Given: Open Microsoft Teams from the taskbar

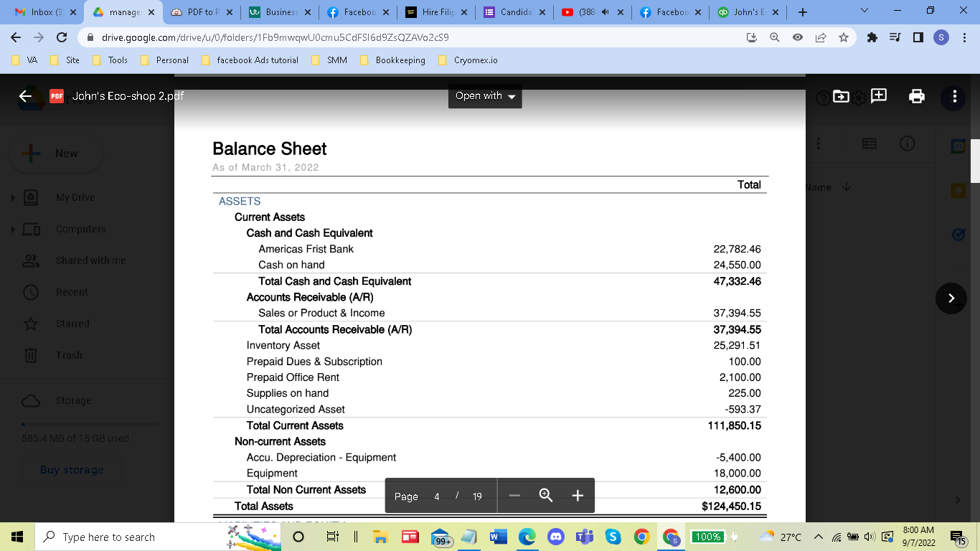Looking at the screenshot, I should point(584,537).
